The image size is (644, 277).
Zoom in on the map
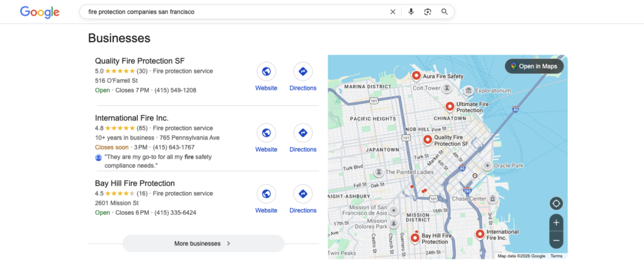(556, 223)
